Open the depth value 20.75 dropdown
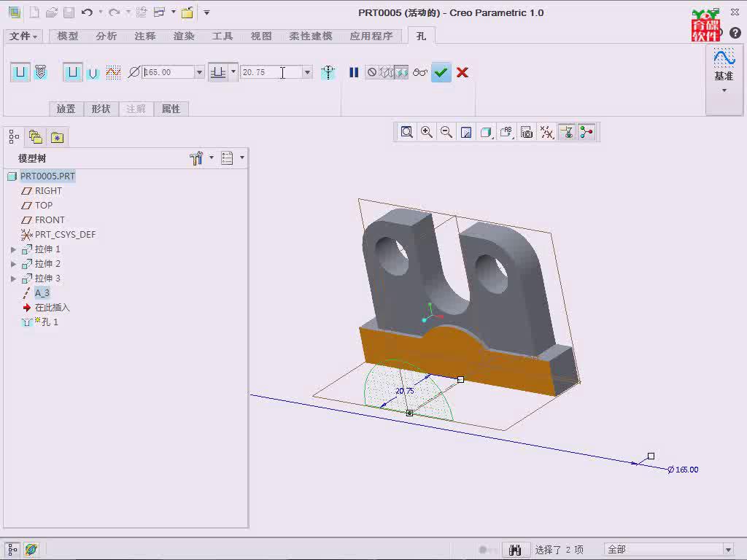747x560 pixels. pos(307,72)
